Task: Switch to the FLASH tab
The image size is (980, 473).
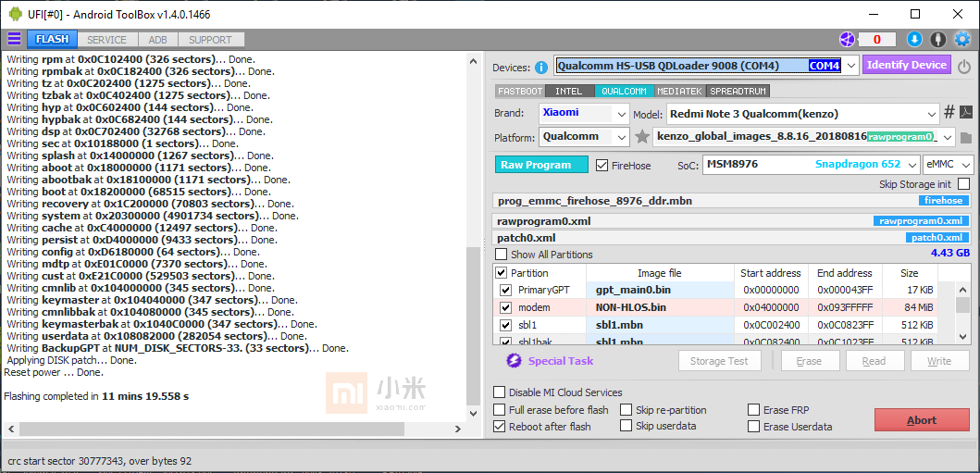Action: pyautogui.click(x=52, y=40)
